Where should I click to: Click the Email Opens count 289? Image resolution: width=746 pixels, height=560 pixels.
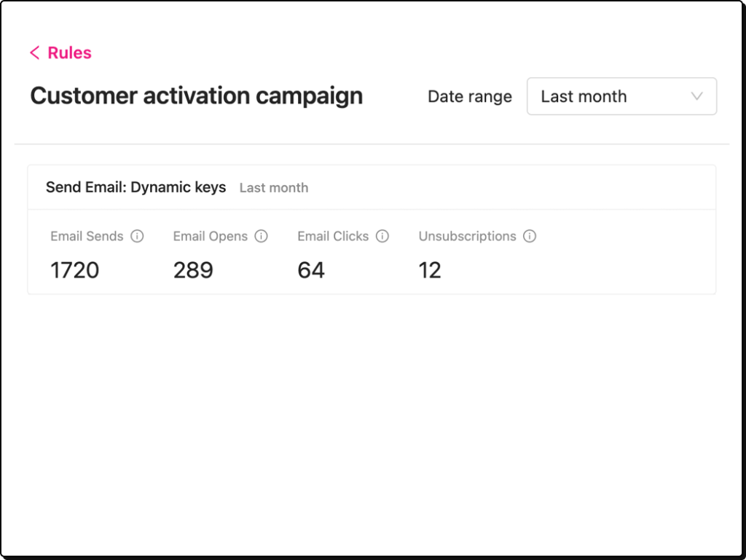point(192,270)
